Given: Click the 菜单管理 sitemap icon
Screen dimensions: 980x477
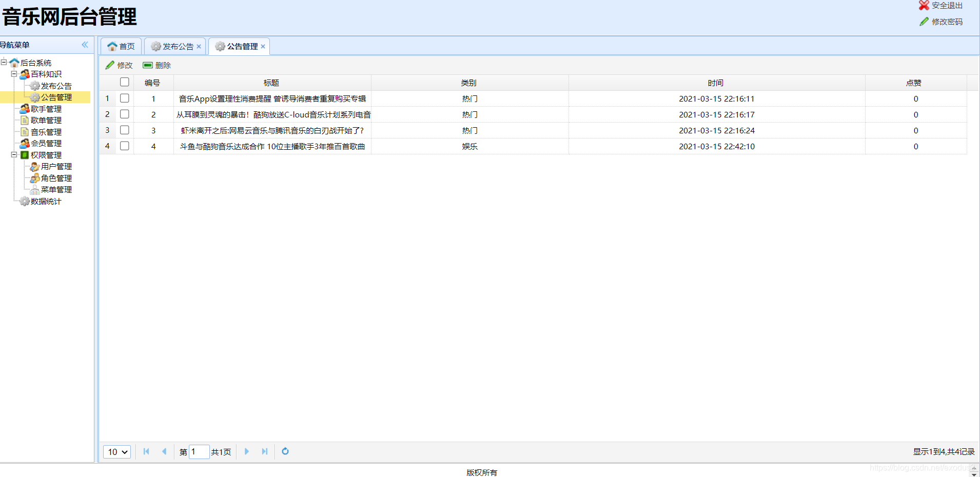Looking at the screenshot, I should 35,190.
